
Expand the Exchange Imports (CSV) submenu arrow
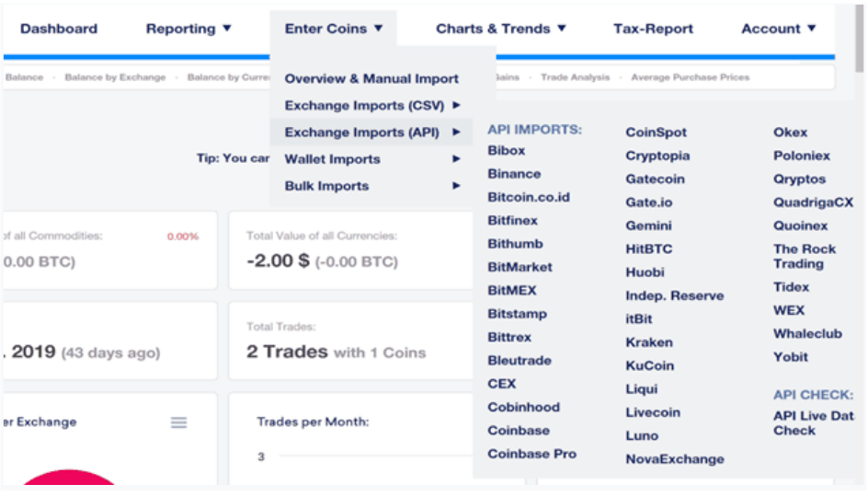click(x=456, y=105)
